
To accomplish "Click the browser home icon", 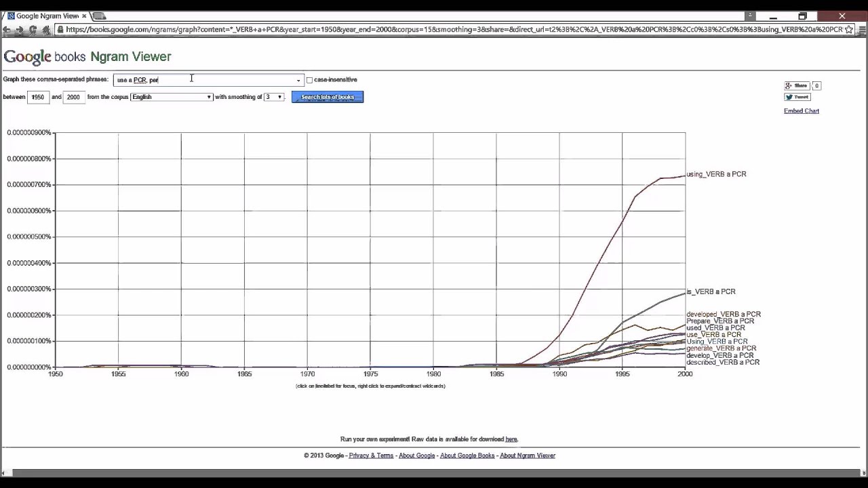I will (46, 30).
